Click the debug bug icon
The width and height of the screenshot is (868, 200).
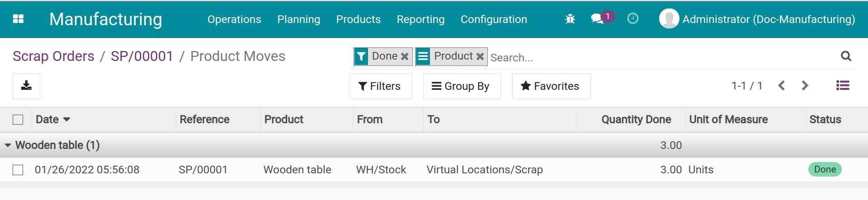click(x=570, y=19)
